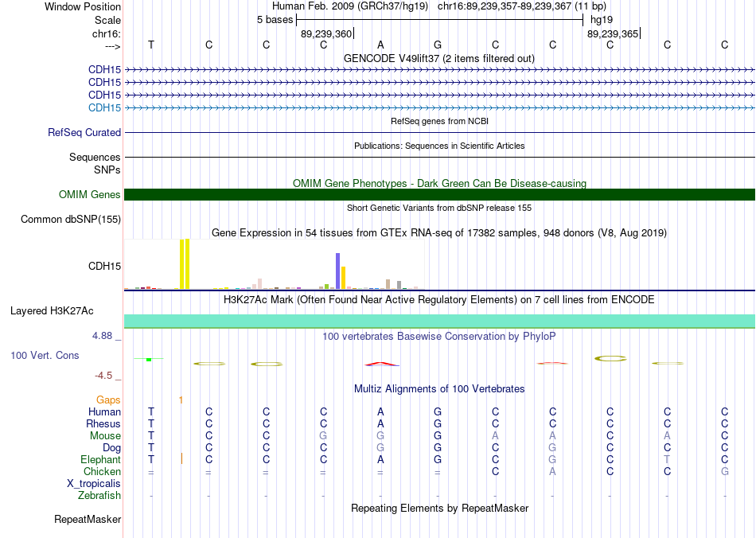The height and width of the screenshot is (538, 756).
Task: Click the 89,239,365 ruler coordinate
Action: [613, 33]
